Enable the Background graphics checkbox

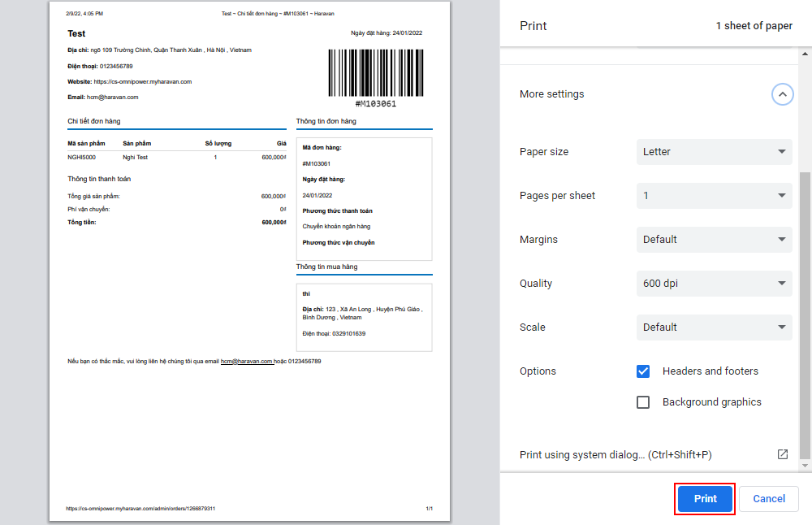[643, 402]
